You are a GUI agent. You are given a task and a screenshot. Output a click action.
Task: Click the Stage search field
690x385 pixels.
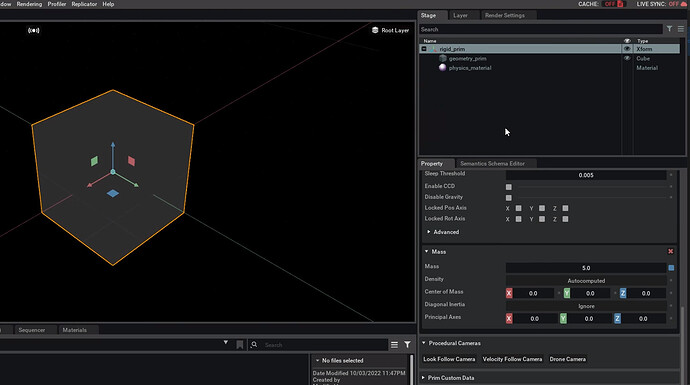[540, 29]
